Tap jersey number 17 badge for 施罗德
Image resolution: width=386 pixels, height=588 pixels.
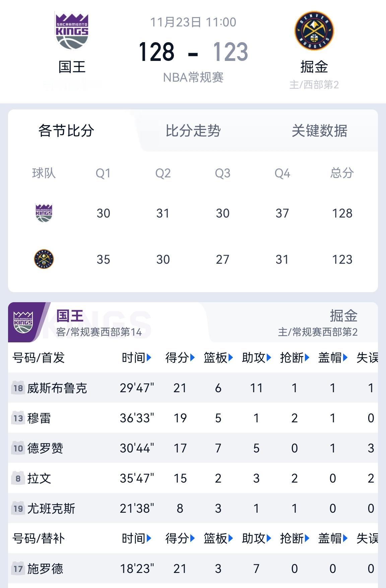coord(18,569)
